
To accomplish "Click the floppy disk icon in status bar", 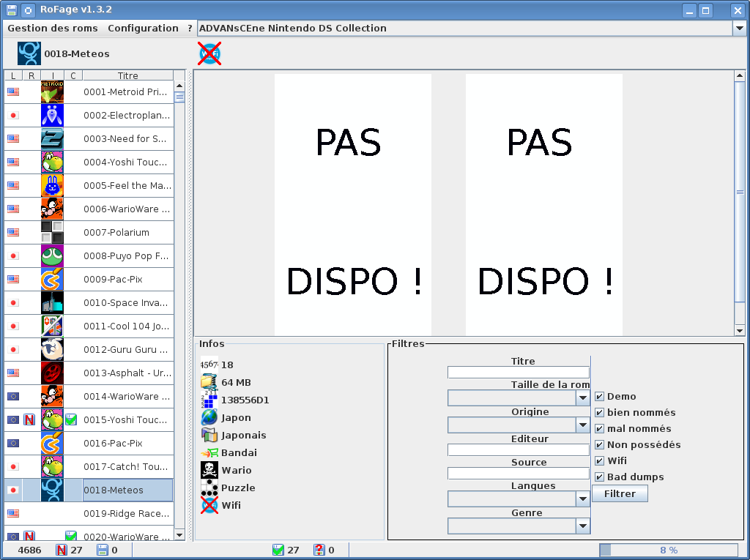I will (103, 550).
